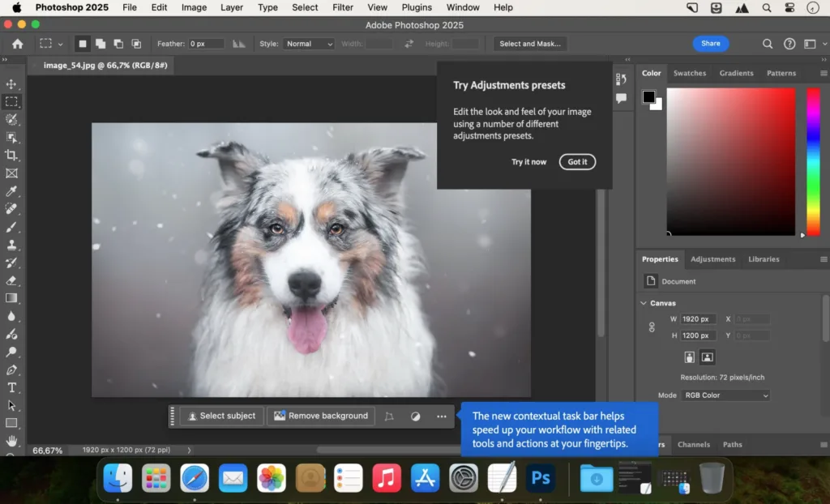Open the Mode dropdown showing RGB Color

(x=725, y=395)
